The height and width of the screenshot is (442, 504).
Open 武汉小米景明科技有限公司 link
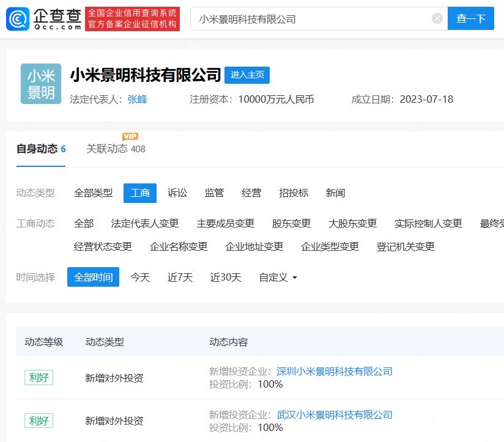point(335,414)
